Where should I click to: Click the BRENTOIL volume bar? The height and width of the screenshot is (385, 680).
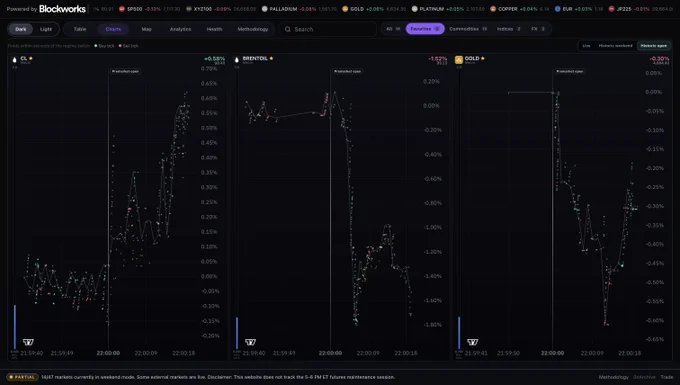237,333
